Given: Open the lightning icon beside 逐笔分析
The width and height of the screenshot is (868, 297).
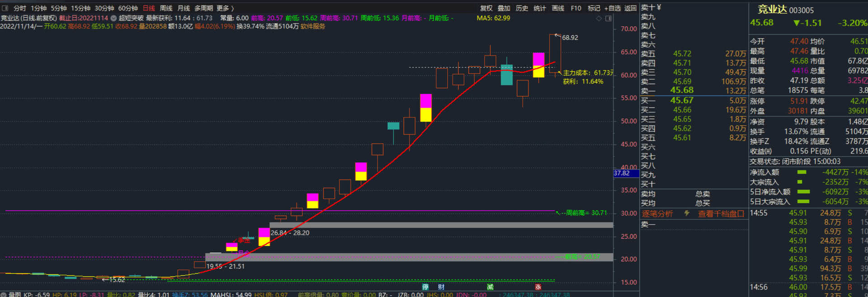Looking at the screenshot, I should pos(687,213).
